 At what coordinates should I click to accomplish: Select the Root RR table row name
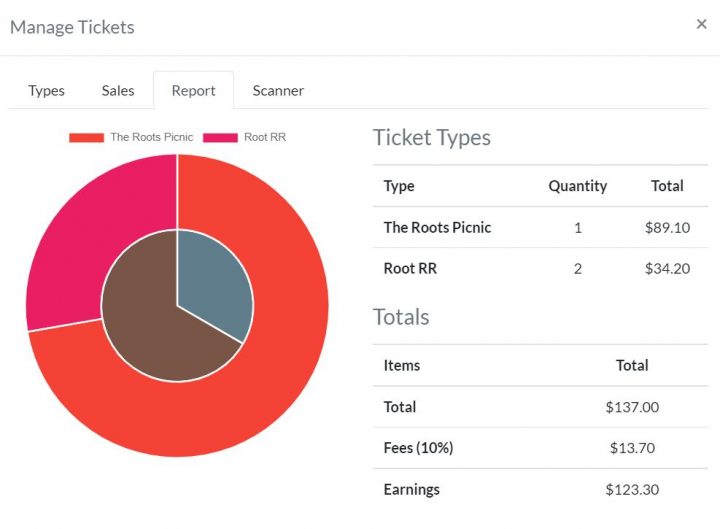pyautogui.click(x=410, y=268)
